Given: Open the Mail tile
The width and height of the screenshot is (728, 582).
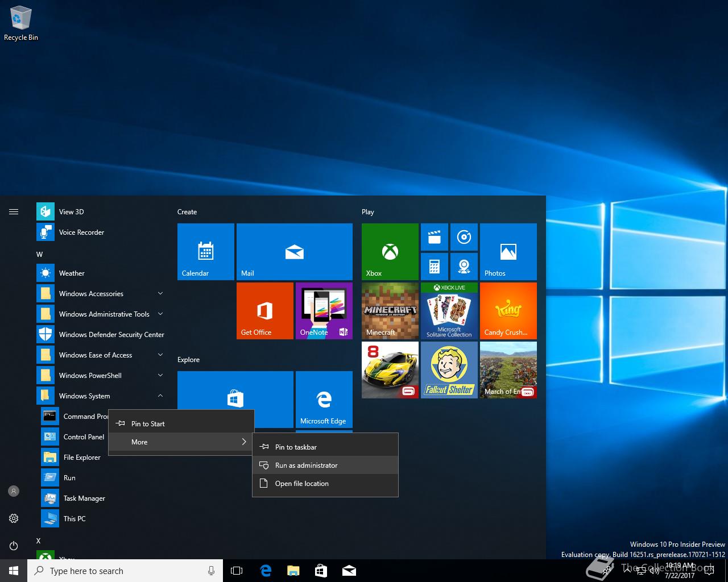Looking at the screenshot, I should pyautogui.click(x=295, y=252).
